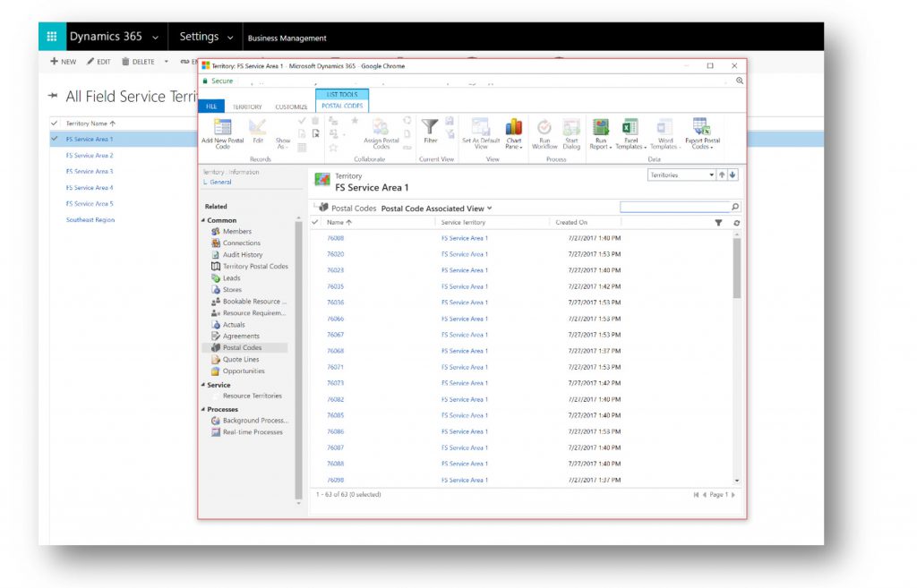Viewport: 917px width, 588px height.
Task: Click the Run Workflow icon
Action: coord(544,134)
